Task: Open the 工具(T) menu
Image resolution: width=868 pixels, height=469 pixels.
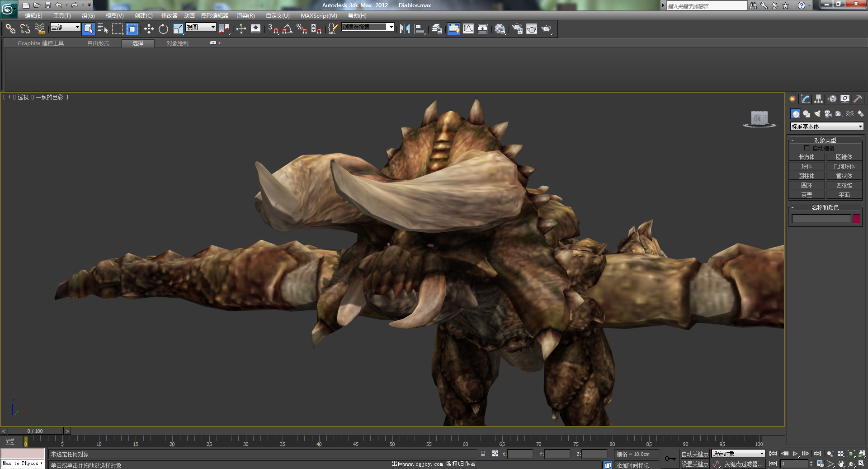Action: pos(62,16)
